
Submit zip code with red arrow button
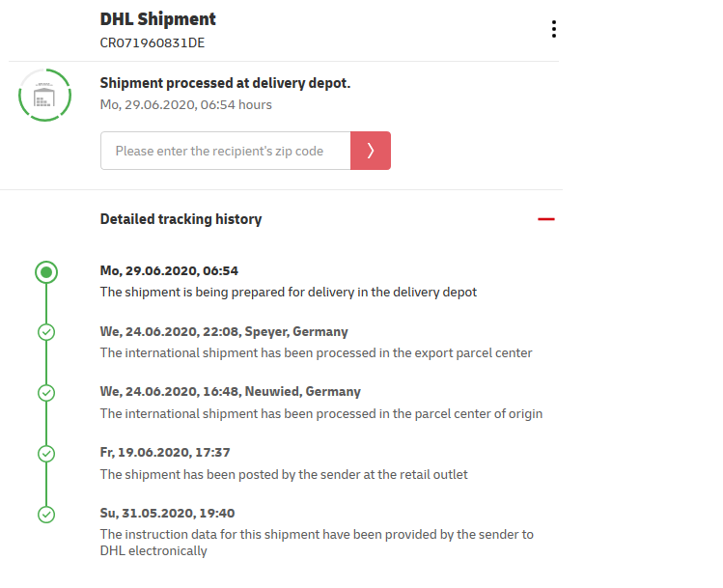pyautogui.click(x=371, y=151)
